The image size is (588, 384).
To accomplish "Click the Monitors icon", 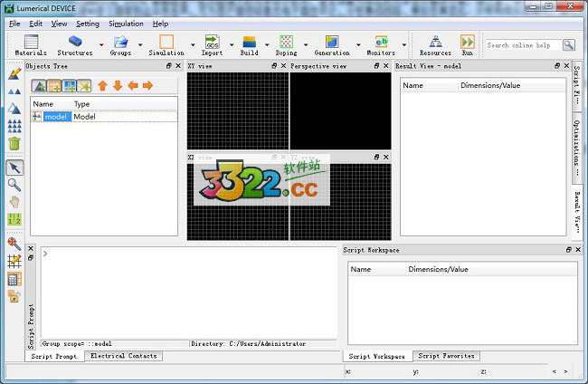I will [381, 45].
